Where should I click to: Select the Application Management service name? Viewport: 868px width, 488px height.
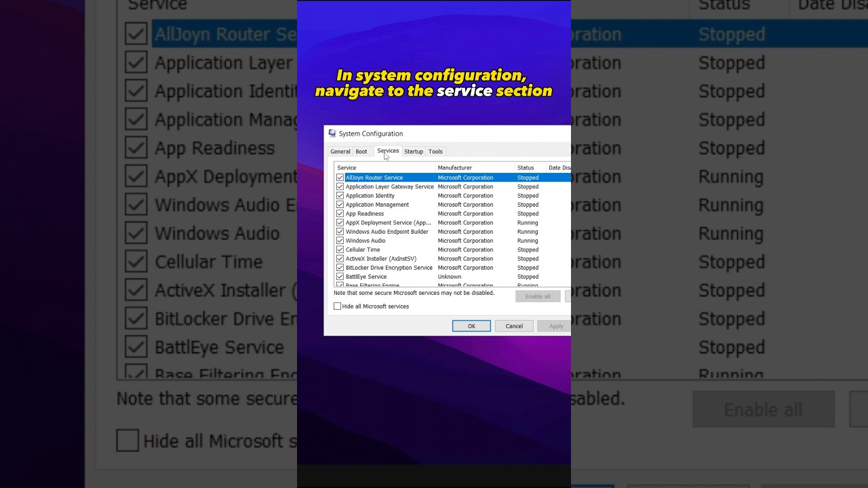(378, 205)
